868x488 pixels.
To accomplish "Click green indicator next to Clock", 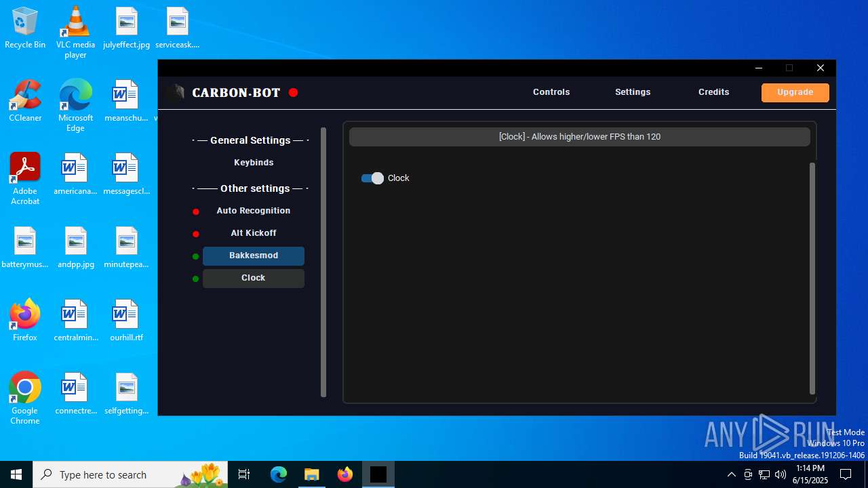I will tap(196, 279).
